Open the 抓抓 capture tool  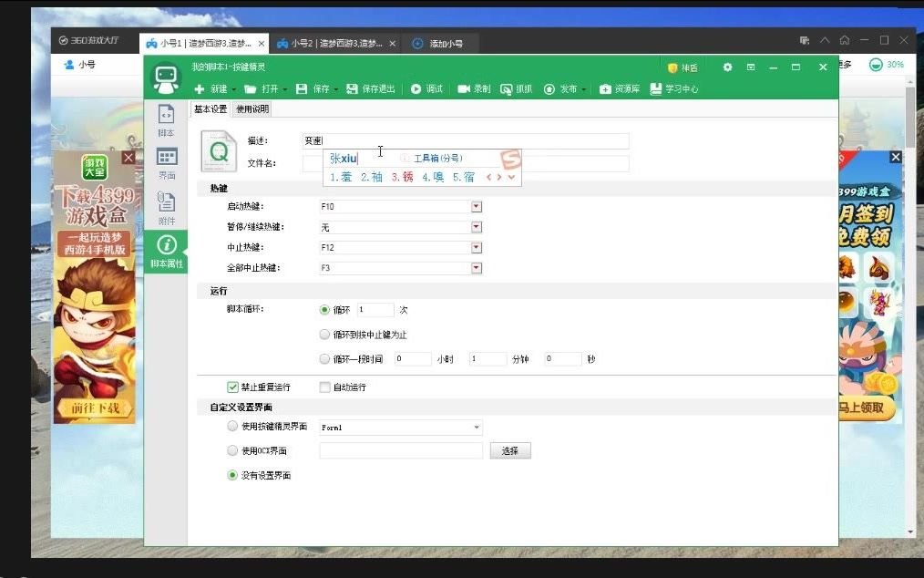518,89
